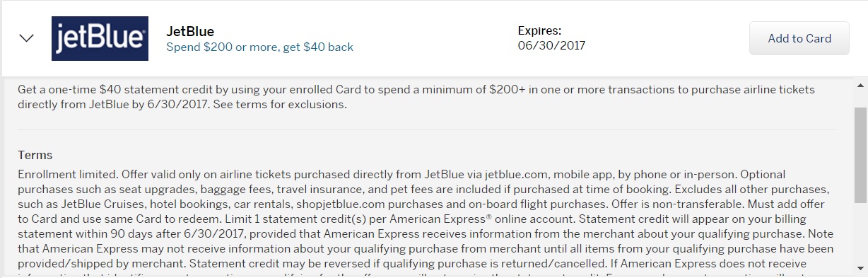This screenshot has width=868, height=278.
Task: Click the Add to Card button
Action: tap(799, 38)
